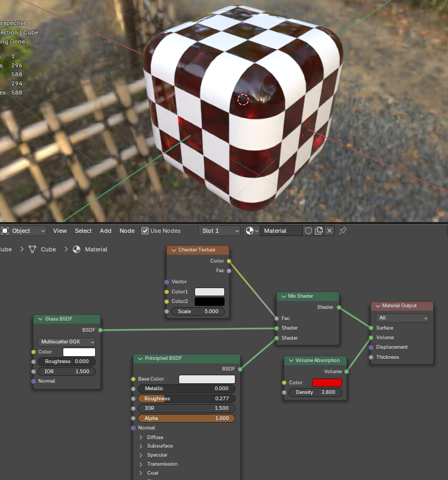
Task: Click the Material Output Volume socket
Action: click(x=371, y=338)
